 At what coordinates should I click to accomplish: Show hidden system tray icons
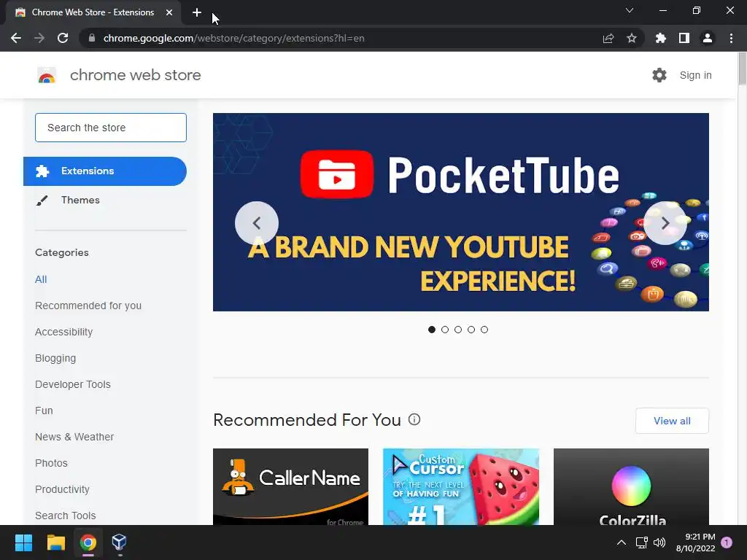click(622, 542)
